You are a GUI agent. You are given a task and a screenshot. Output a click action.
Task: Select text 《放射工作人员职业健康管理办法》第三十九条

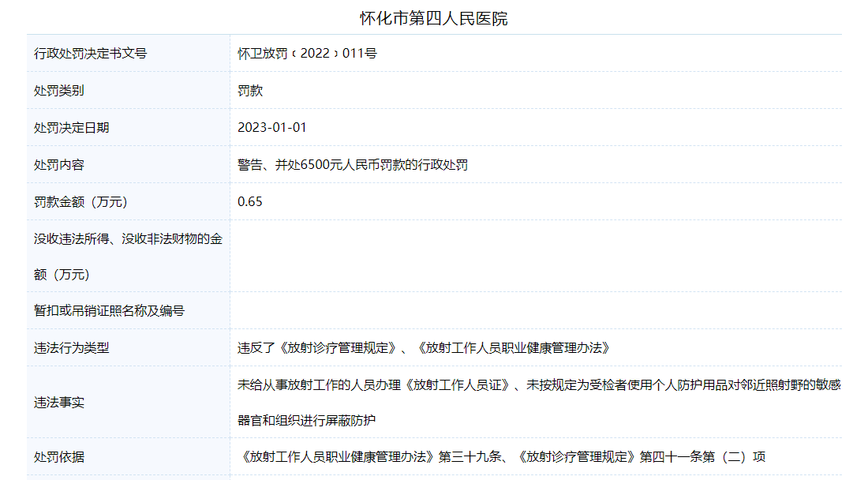pos(369,457)
